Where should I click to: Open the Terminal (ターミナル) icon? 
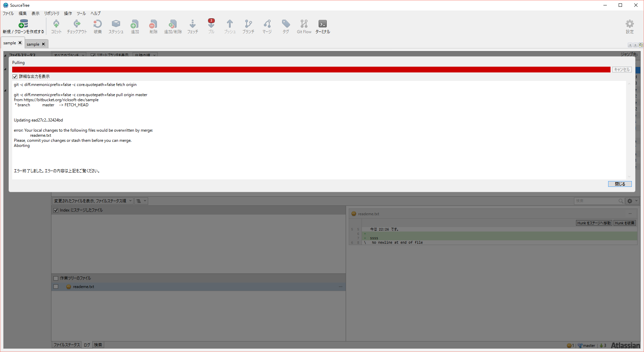323,24
